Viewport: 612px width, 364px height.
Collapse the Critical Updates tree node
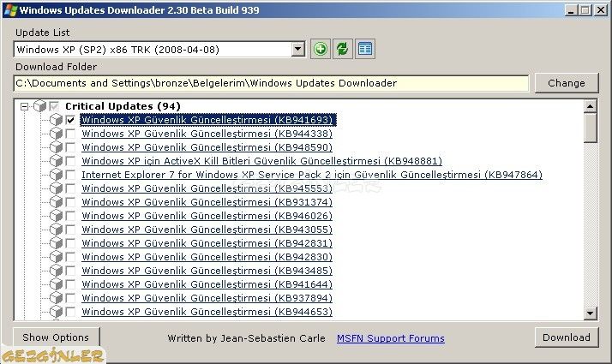click(x=24, y=106)
